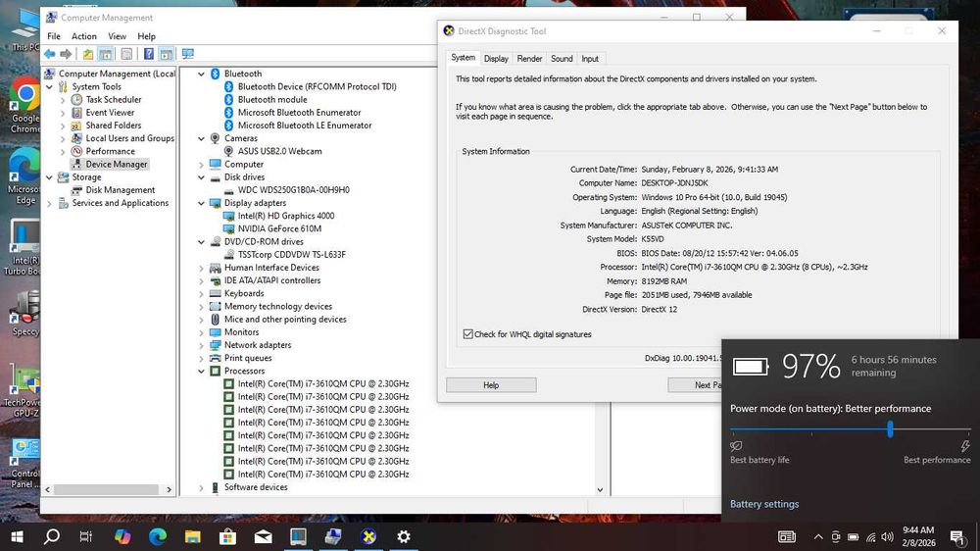This screenshot has width=980, height=551.
Task: Open the Help menu in Computer Management
Action: (x=146, y=36)
